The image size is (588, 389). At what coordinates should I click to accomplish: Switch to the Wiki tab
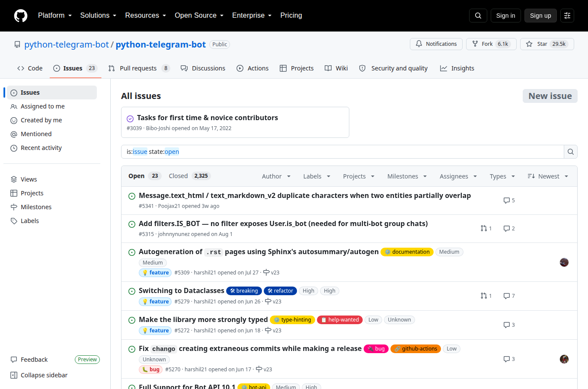[x=336, y=68]
